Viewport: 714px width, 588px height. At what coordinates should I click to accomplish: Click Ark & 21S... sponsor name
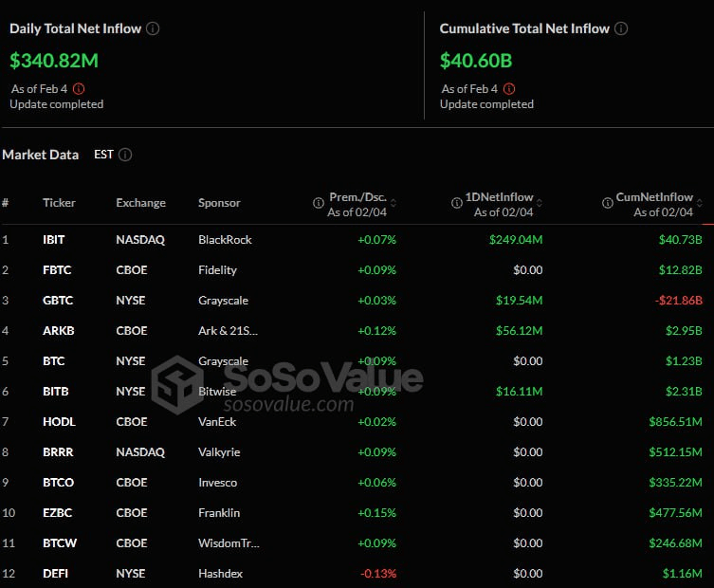pos(229,331)
